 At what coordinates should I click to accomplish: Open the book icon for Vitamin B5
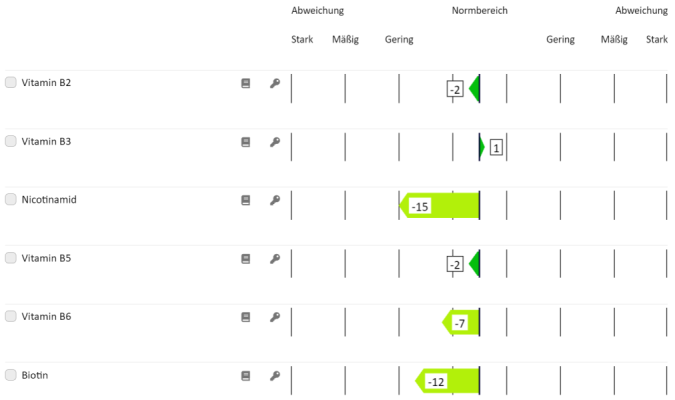(245, 259)
